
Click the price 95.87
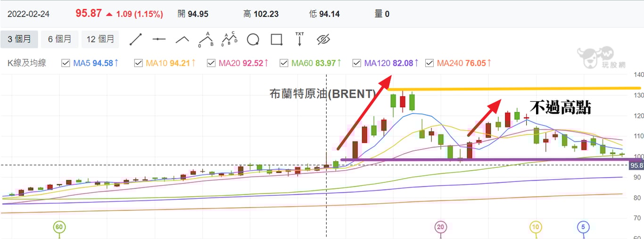pyautogui.click(x=89, y=13)
